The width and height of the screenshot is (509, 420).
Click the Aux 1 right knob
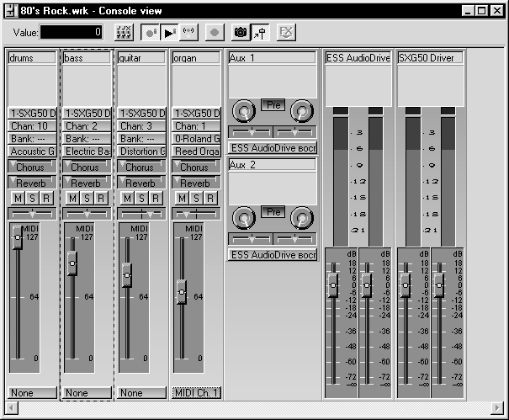(x=301, y=109)
